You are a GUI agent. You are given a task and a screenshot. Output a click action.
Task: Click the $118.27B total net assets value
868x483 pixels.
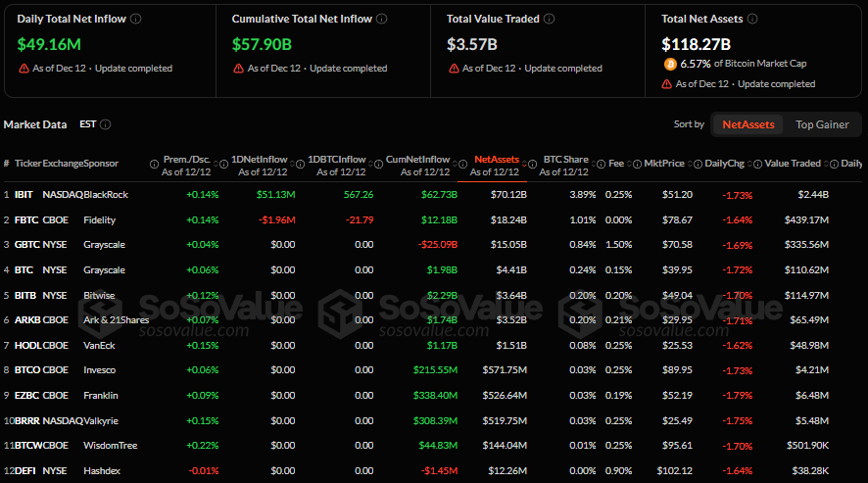697,44
